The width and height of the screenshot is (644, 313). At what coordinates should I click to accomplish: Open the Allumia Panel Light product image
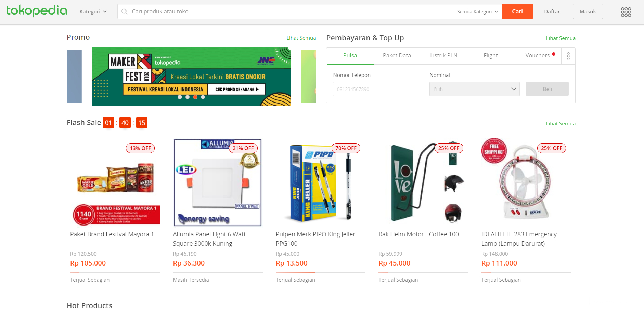pos(218,182)
